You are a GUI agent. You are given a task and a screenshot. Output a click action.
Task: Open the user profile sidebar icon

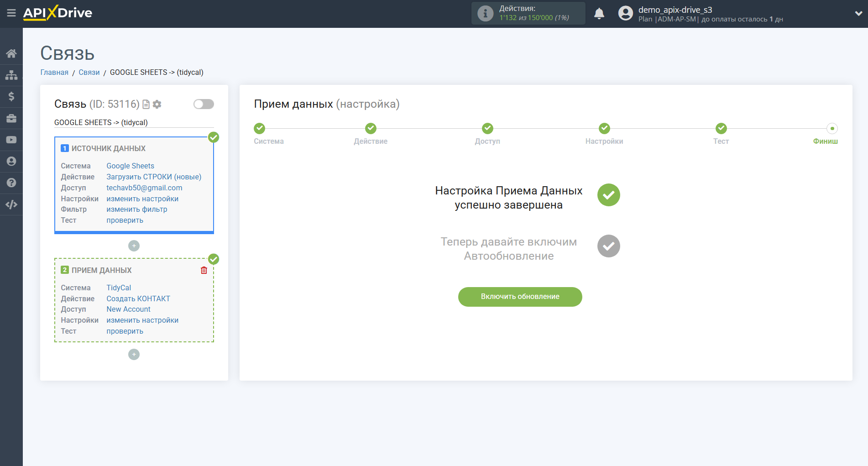pyautogui.click(x=11, y=161)
